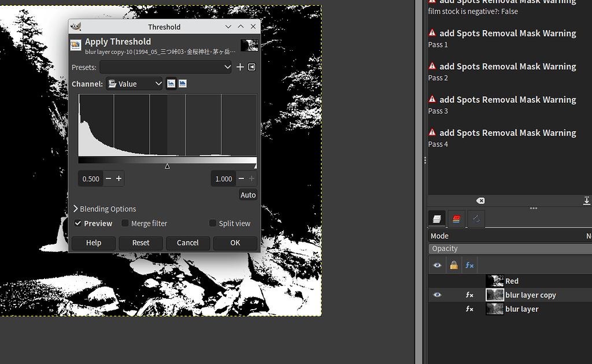Screen dimensions: 592x364
Task: Switch the histogram to linear view
Action: 171,84
